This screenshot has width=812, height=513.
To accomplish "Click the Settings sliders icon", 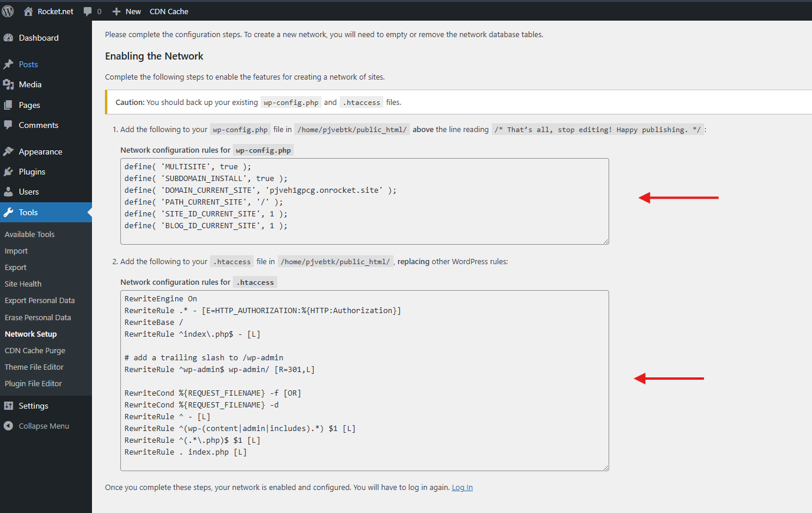I will pyautogui.click(x=8, y=406).
